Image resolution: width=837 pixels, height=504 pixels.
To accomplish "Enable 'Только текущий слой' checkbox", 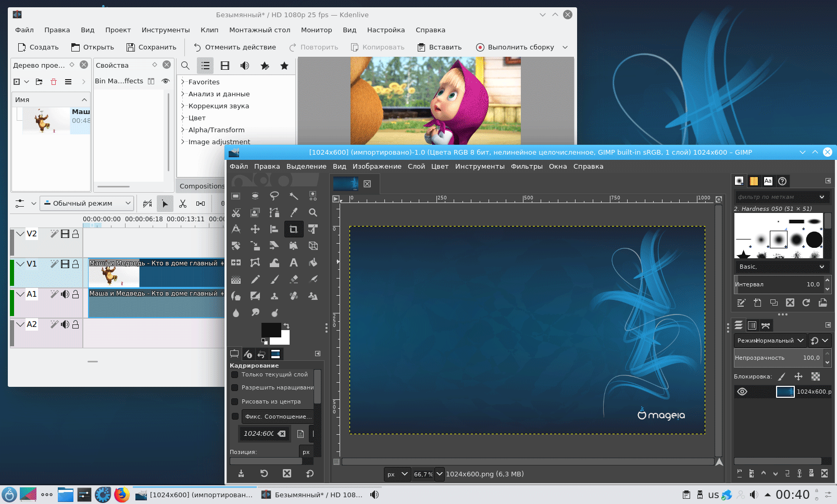I will [235, 375].
